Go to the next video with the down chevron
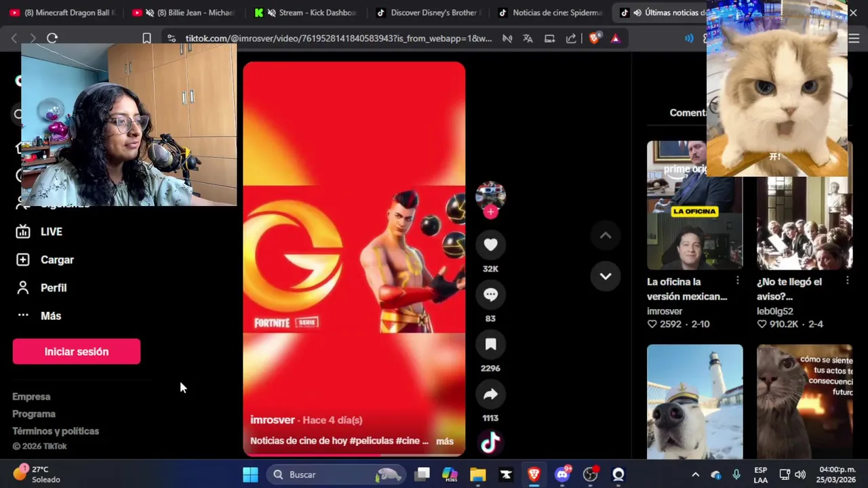The image size is (868, 488). pos(606,277)
